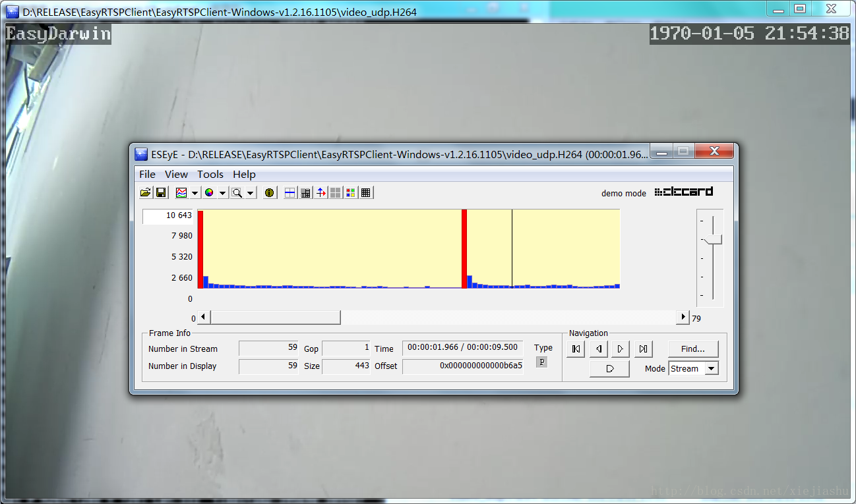The width and height of the screenshot is (856, 504).
Task: Open the Tools menu
Action: click(210, 174)
